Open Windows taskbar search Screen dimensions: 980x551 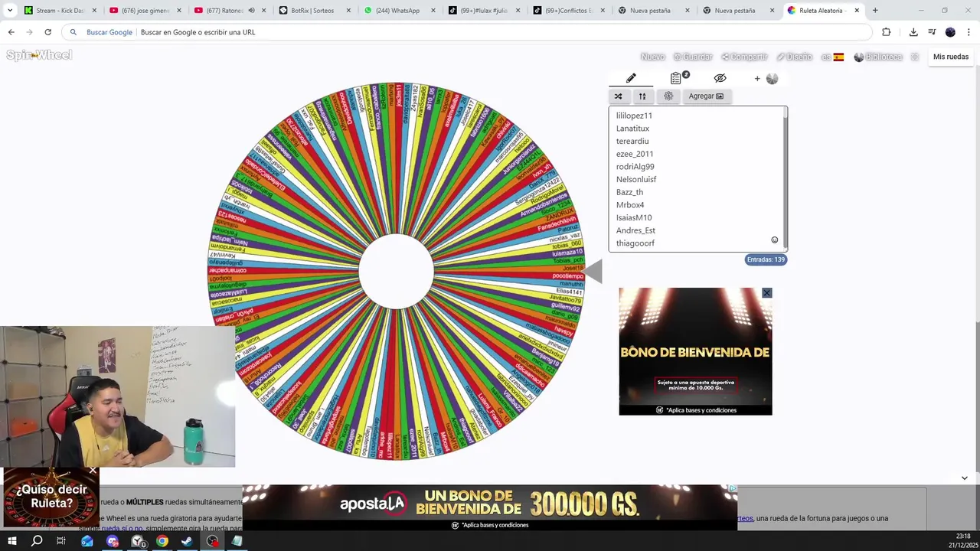point(37,541)
